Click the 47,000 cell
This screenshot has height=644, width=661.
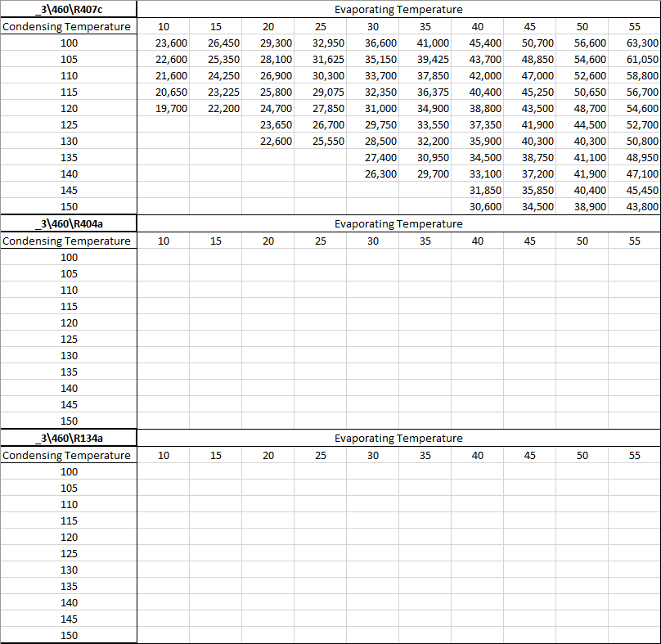[x=529, y=76]
